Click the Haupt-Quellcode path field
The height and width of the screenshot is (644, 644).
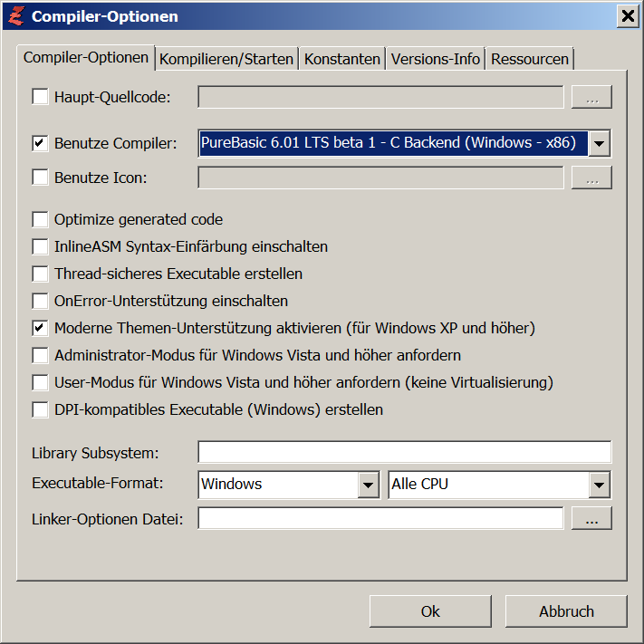click(380, 97)
